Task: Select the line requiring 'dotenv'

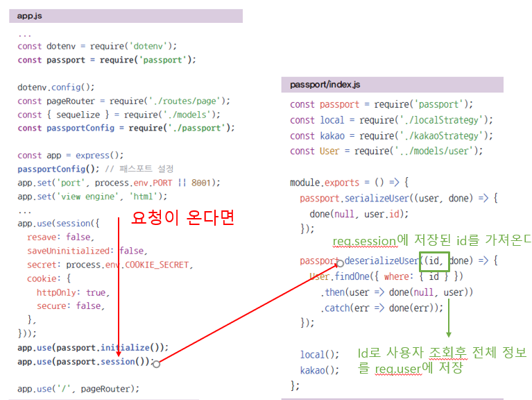Action: [97, 46]
